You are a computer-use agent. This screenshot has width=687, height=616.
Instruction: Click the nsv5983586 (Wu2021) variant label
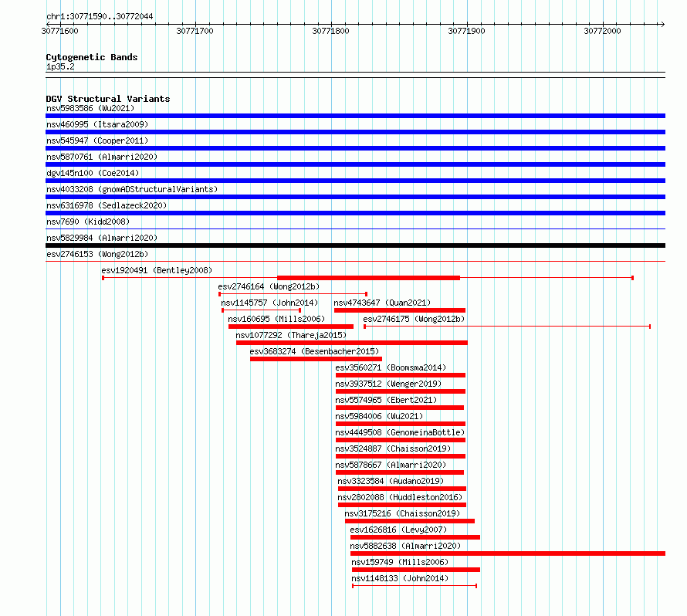[90, 108]
